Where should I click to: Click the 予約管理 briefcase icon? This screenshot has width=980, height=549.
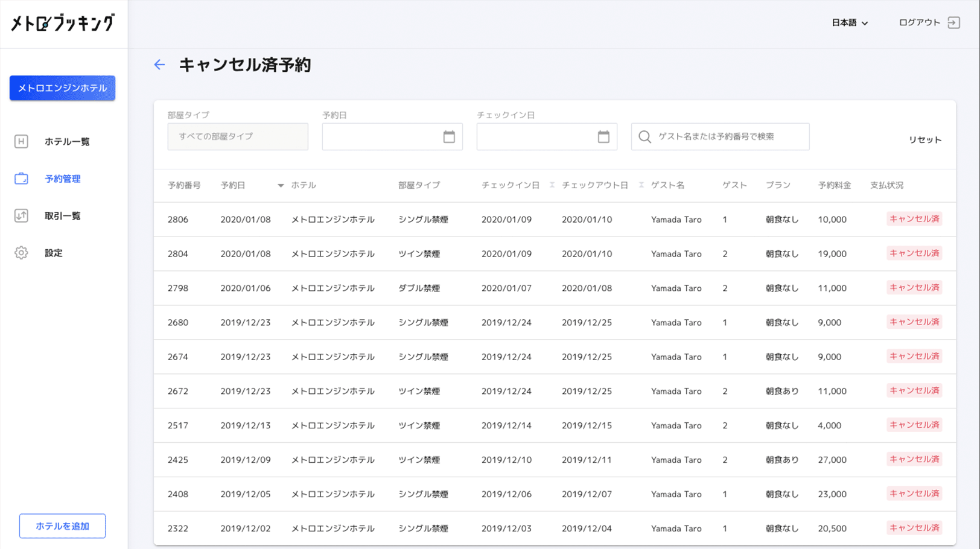tap(21, 179)
